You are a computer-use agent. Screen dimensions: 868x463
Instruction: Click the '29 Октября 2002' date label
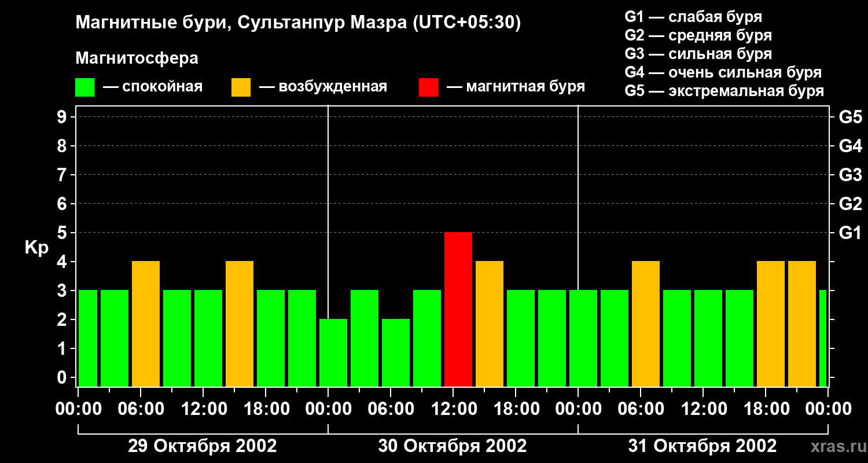pyautogui.click(x=202, y=446)
